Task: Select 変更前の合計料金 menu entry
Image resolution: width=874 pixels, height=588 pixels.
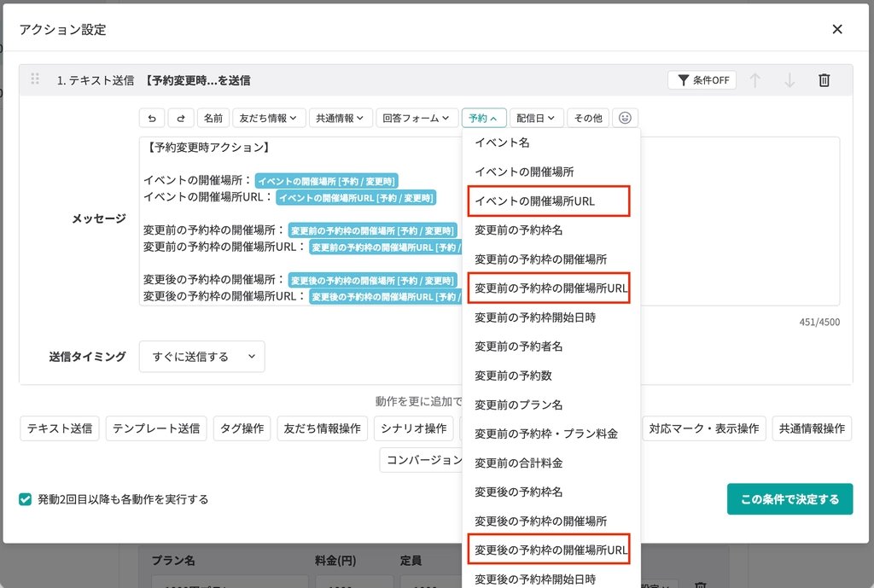Action: (x=551, y=463)
